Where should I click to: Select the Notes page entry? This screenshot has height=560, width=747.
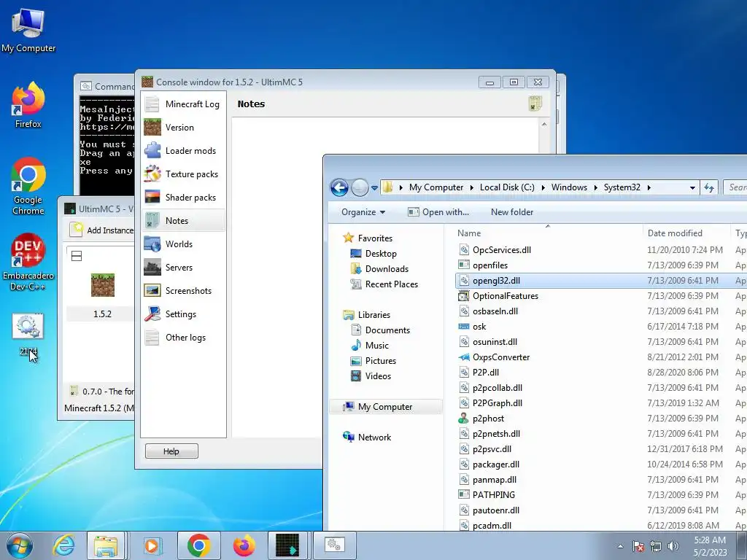click(x=183, y=220)
